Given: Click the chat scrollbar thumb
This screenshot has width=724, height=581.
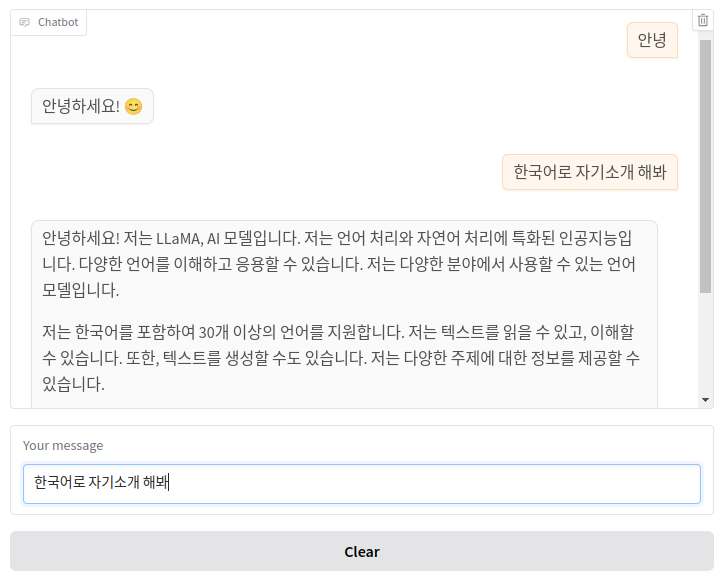Looking at the screenshot, I should [705, 166].
